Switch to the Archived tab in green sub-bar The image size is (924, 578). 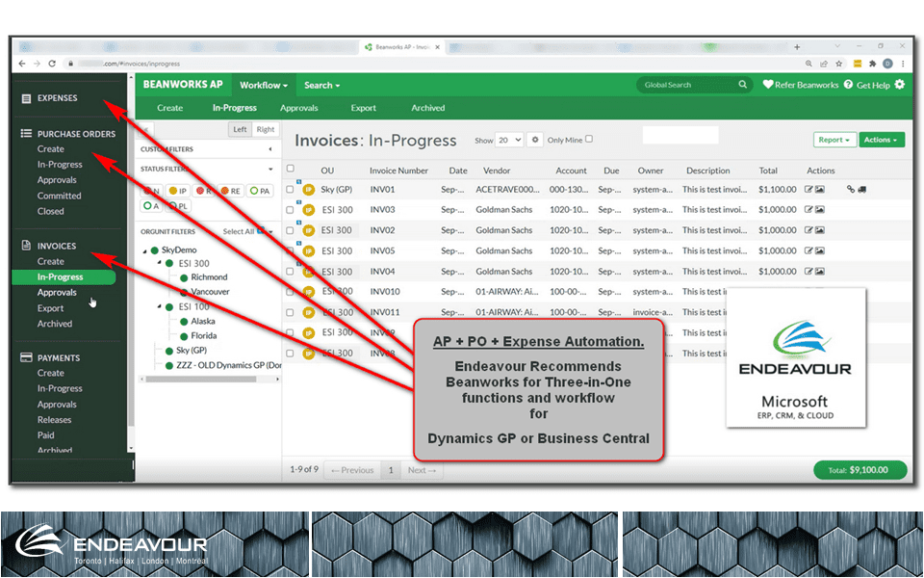[427, 108]
